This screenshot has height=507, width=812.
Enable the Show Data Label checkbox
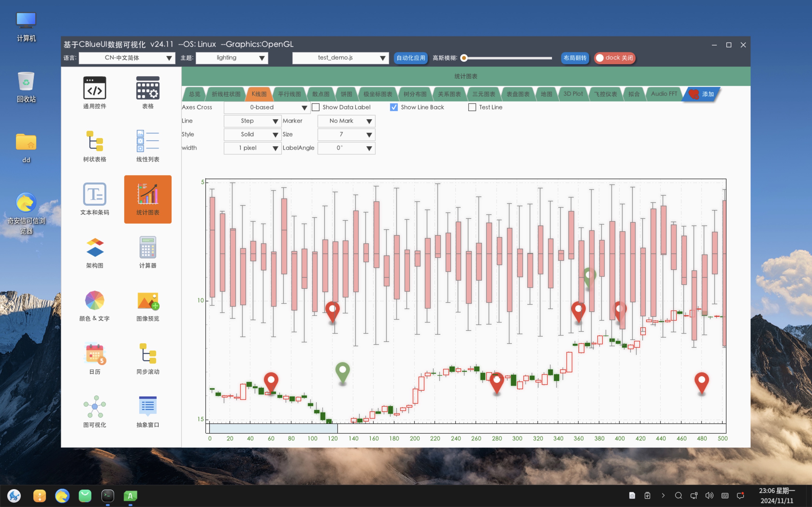click(316, 107)
